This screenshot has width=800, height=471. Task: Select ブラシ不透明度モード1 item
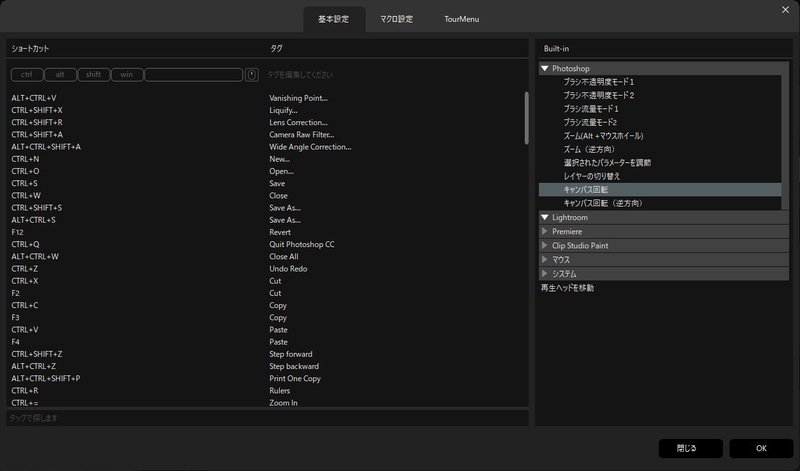click(x=660, y=82)
